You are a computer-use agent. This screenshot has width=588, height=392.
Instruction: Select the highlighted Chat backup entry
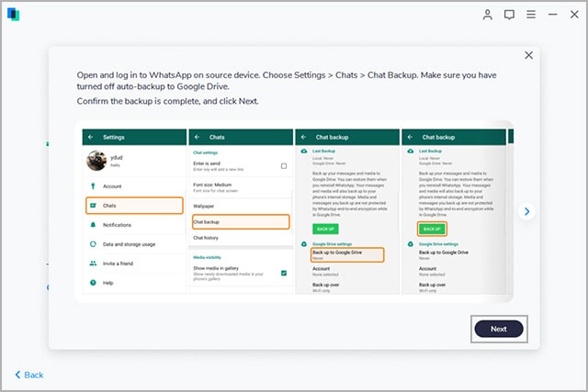241,222
